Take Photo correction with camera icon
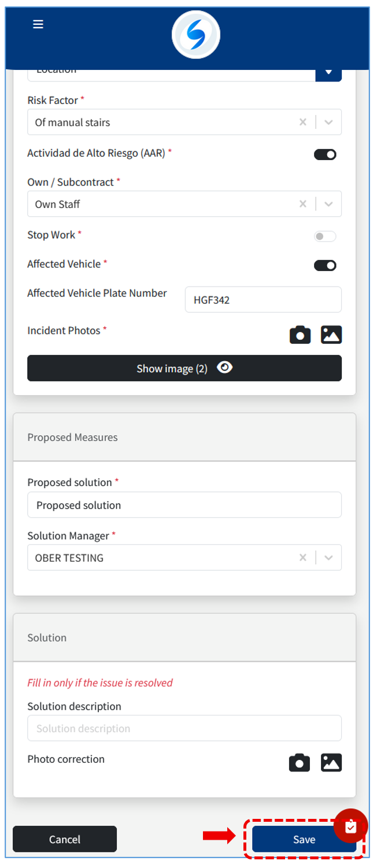 [x=300, y=763]
